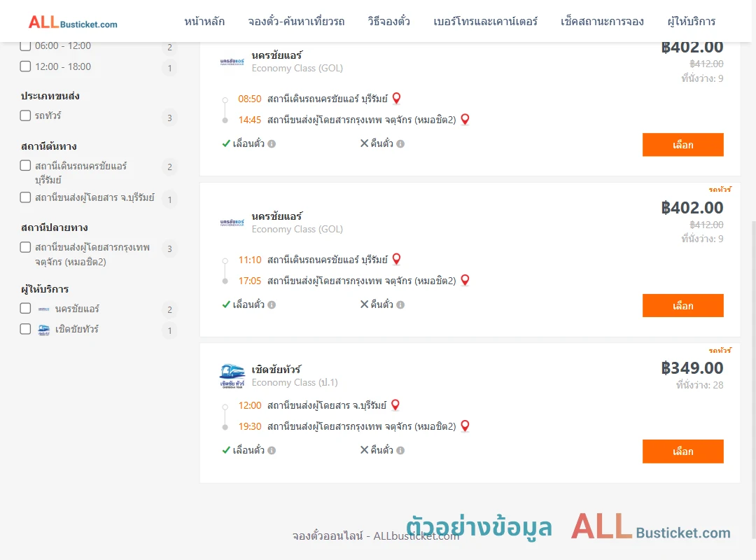Viewport: 756px width, 560px height.
Task: Click the 19:30 arrival time text
Action: [250, 426]
